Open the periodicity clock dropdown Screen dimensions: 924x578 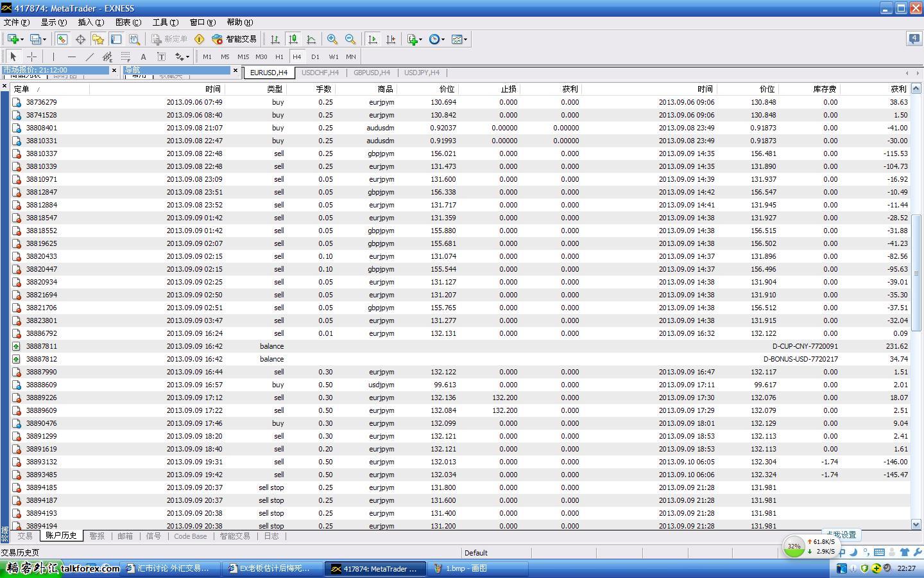click(x=437, y=39)
